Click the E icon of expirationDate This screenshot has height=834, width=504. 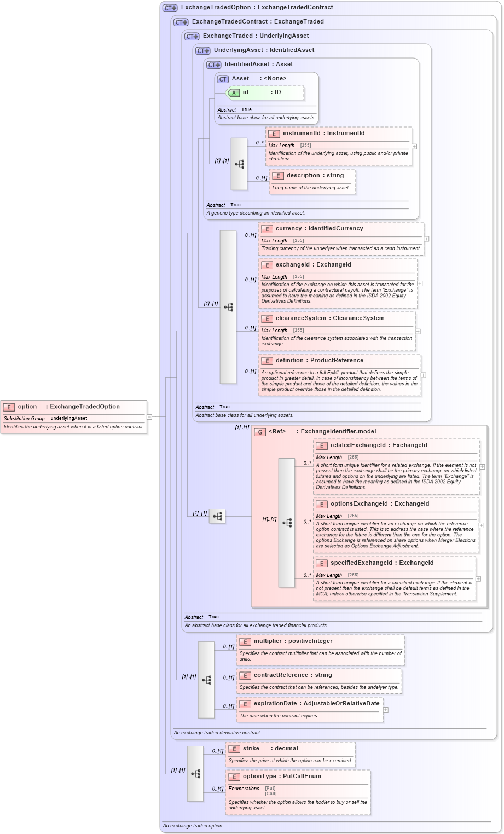(x=245, y=704)
